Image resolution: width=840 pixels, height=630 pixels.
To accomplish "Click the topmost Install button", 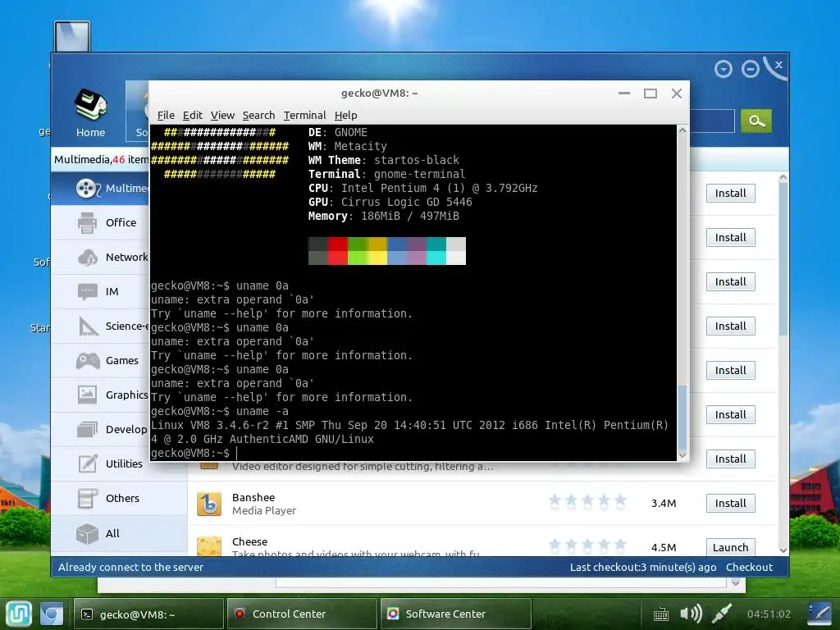I will tap(730, 194).
